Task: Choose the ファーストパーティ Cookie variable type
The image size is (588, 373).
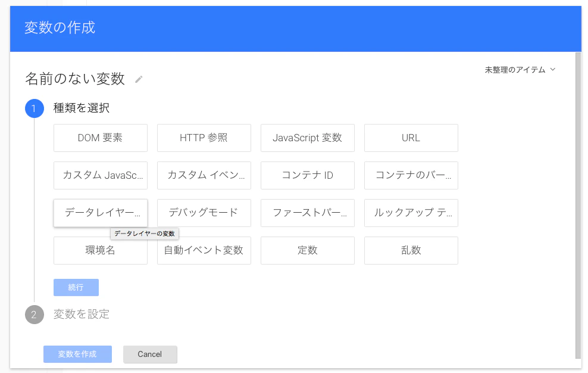Action: pos(308,213)
